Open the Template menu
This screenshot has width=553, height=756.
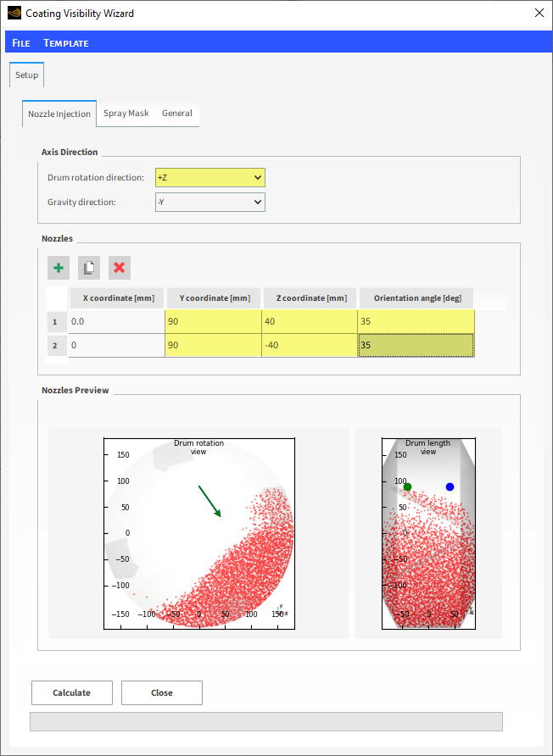66,43
